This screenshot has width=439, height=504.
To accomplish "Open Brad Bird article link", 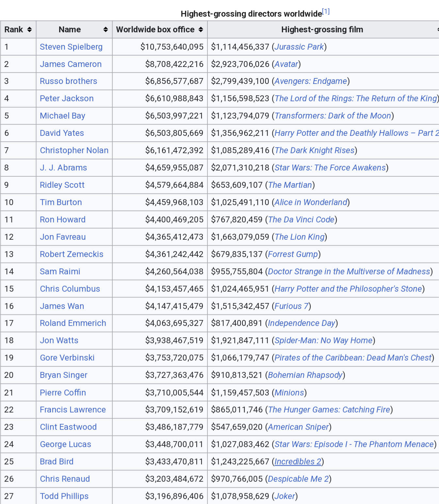I will 57,462.
